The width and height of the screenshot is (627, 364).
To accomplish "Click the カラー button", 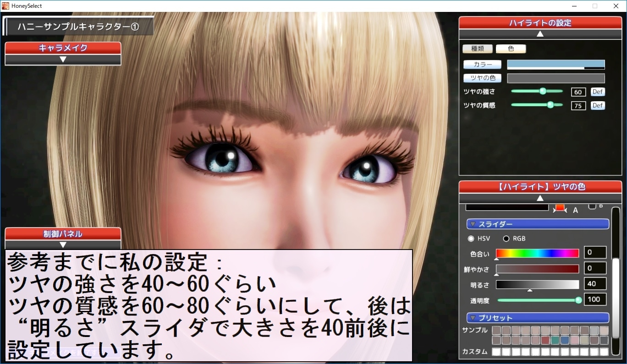I will 482,65.
